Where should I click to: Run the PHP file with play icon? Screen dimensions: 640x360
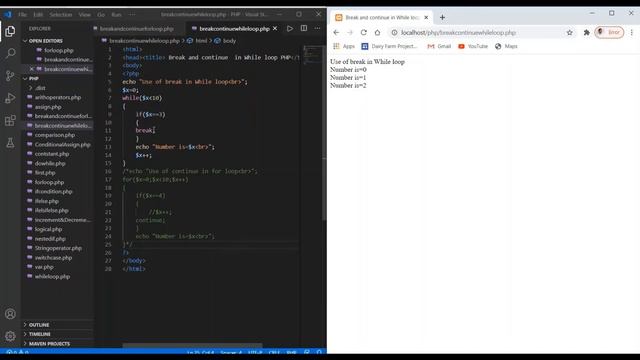tap(290, 29)
